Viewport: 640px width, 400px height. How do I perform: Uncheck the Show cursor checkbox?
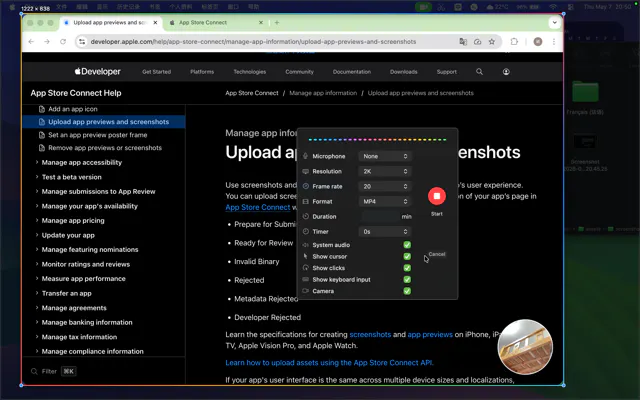[x=407, y=256]
